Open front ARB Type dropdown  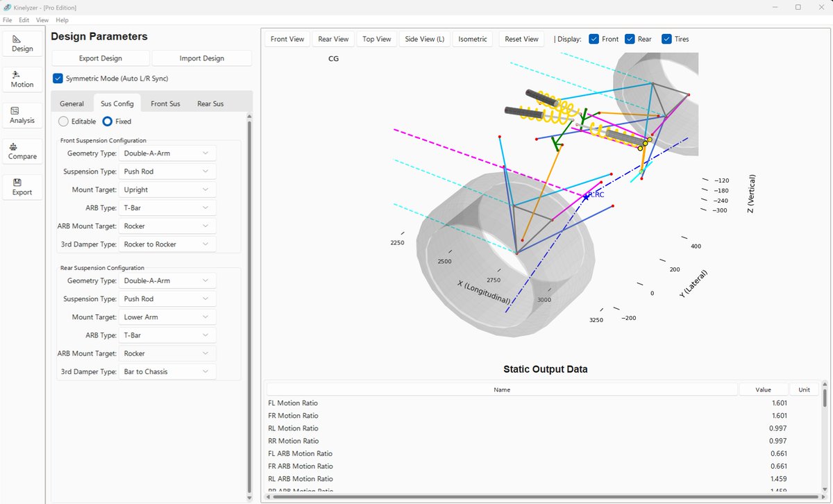coord(167,207)
